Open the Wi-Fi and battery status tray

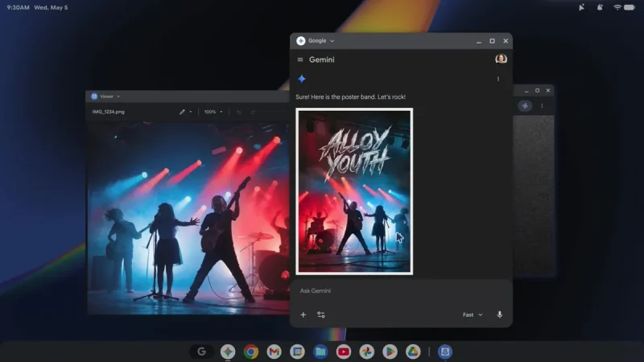[x=625, y=7]
